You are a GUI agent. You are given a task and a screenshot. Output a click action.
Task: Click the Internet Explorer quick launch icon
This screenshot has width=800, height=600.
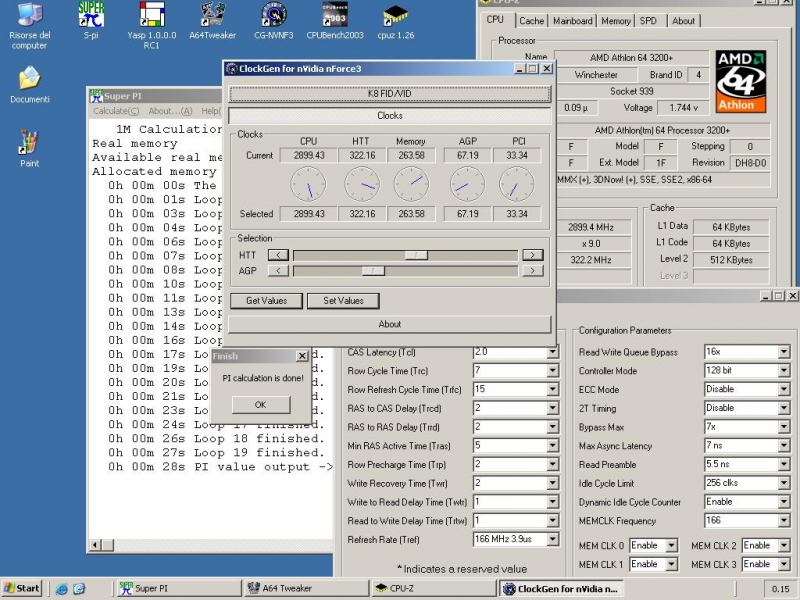(61, 588)
